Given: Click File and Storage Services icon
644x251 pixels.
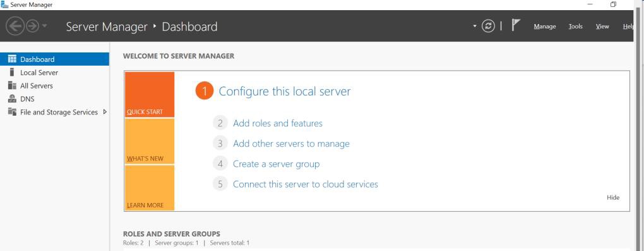Looking at the screenshot, I should point(13,112).
